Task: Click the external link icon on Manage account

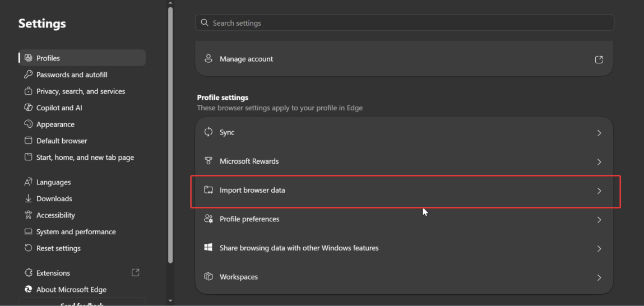Action: (599, 59)
